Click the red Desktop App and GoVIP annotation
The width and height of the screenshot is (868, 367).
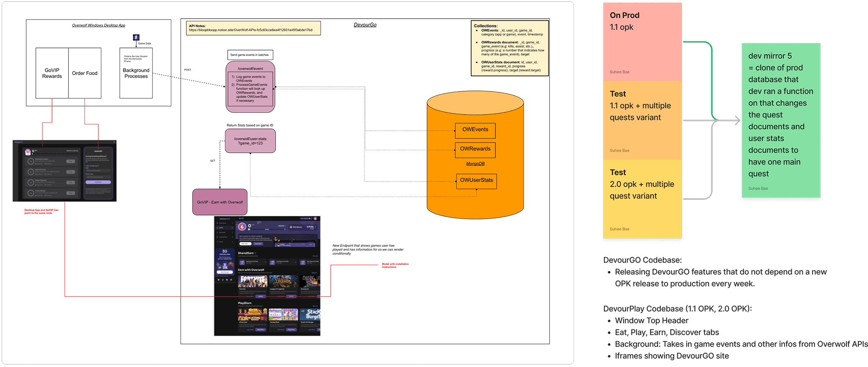pyautogui.click(x=41, y=211)
